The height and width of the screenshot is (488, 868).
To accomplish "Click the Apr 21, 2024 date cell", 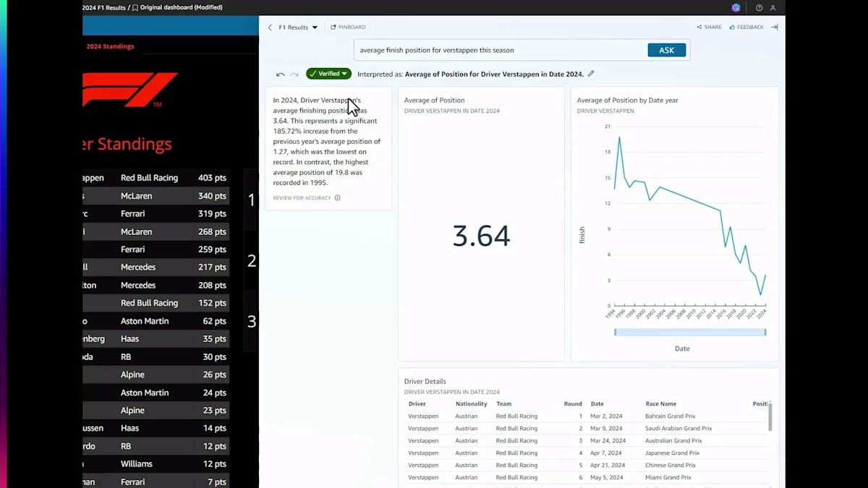I will point(608,466).
